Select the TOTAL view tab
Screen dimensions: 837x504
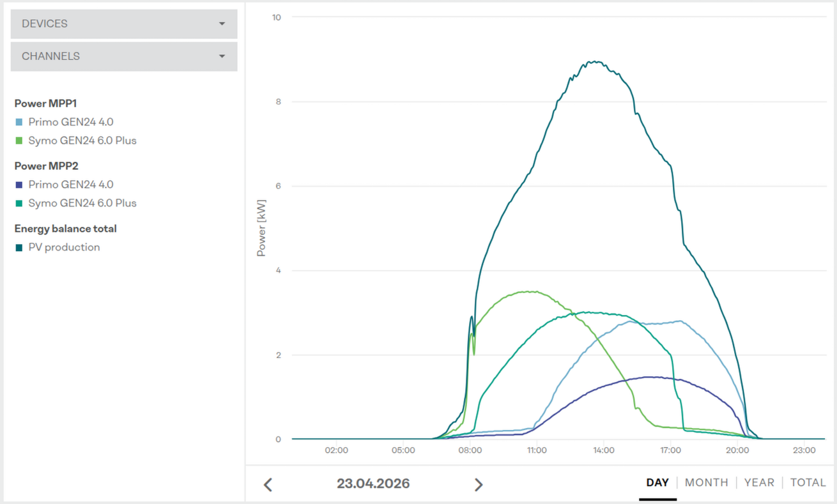point(808,482)
